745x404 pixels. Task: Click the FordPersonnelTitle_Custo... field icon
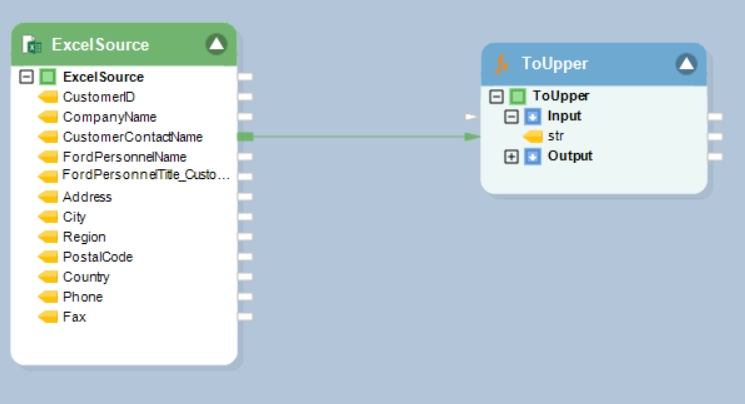(x=48, y=176)
